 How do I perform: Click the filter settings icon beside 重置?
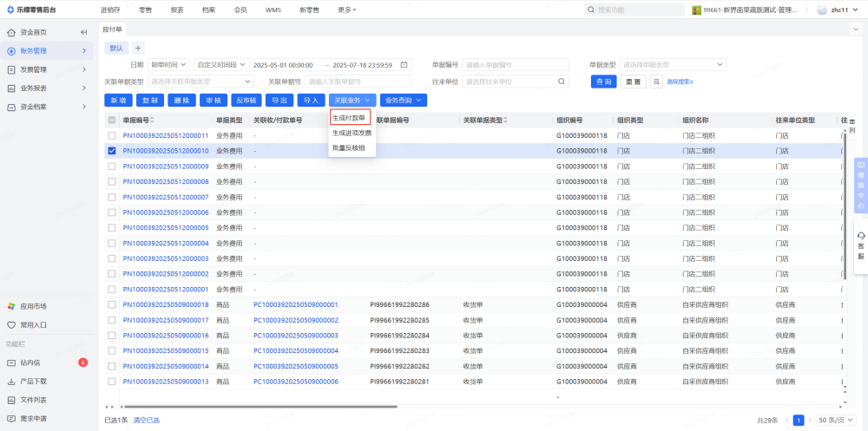coord(656,82)
